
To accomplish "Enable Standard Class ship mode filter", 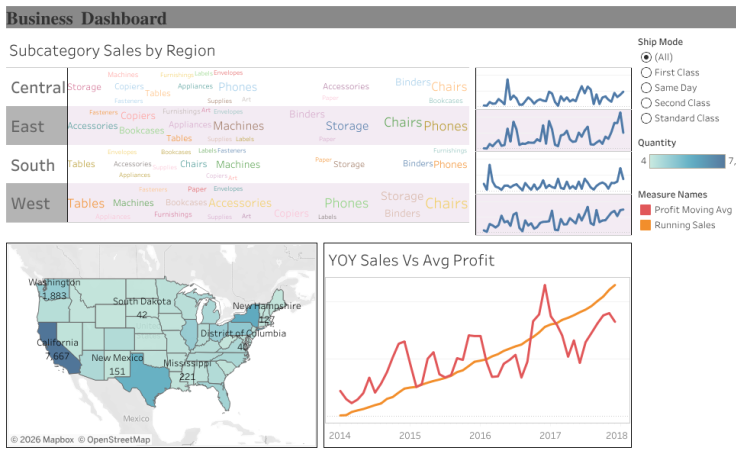I will pos(645,118).
